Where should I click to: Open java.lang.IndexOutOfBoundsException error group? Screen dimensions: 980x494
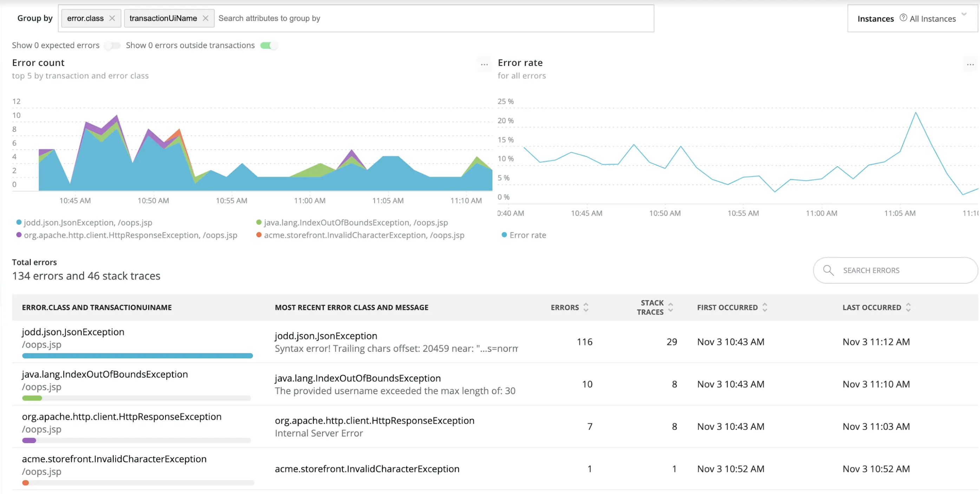[105, 374]
